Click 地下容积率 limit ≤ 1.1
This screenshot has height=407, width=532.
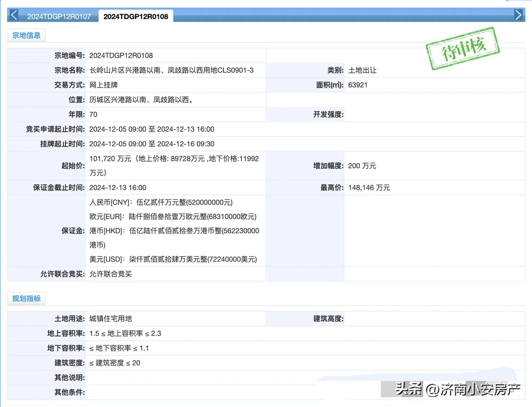point(119,348)
